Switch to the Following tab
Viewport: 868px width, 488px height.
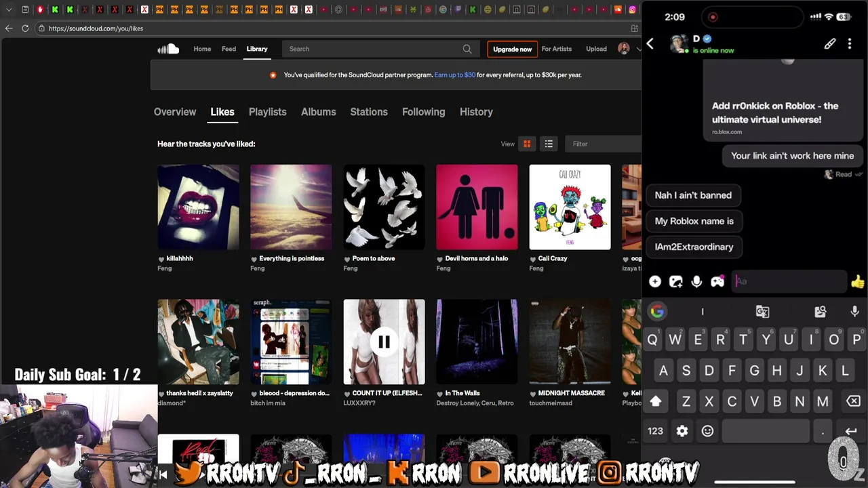tap(423, 112)
